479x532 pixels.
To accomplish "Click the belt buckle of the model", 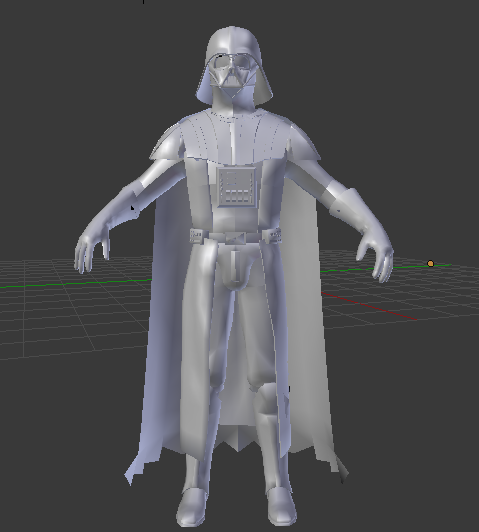I will click(x=235, y=238).
